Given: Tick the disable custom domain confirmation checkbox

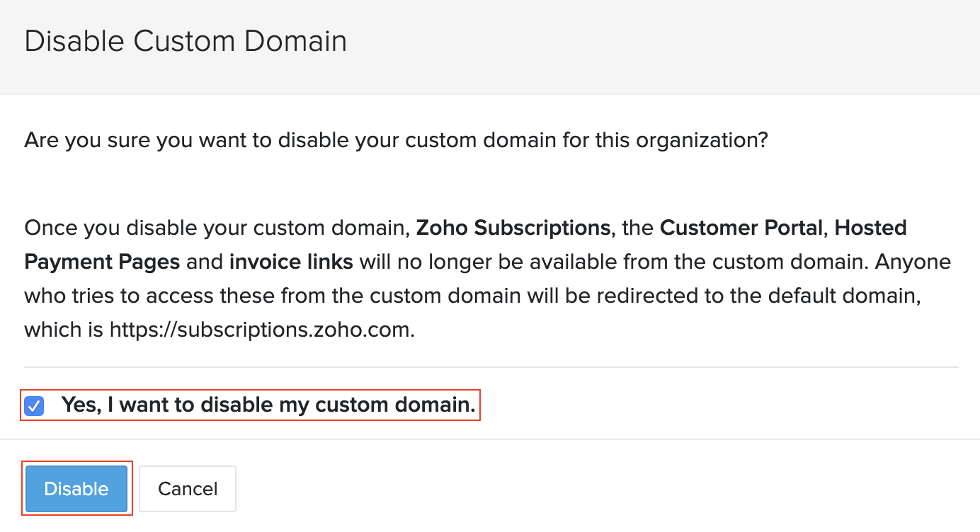Looking at the screenshot, I should (34, 406).
